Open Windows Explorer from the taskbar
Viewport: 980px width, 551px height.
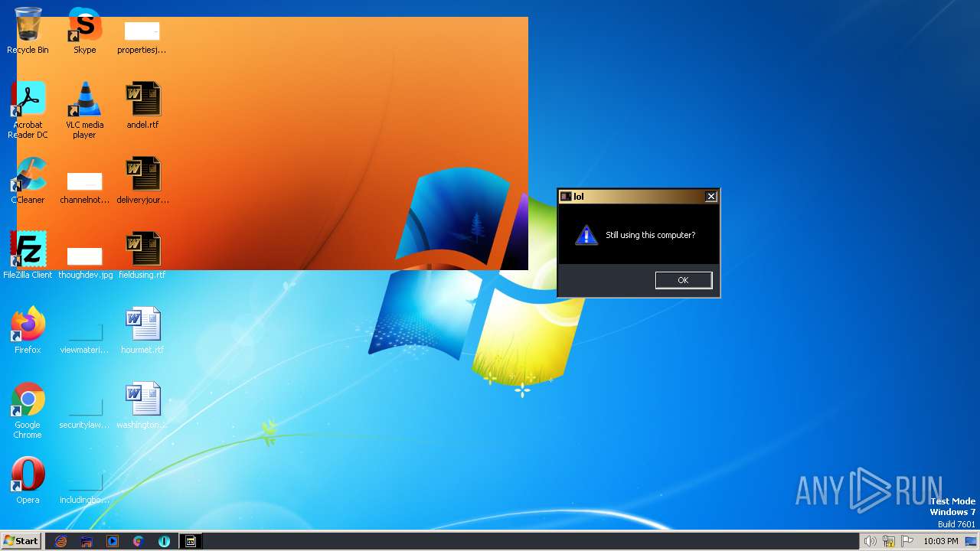[x=87, y=541]
